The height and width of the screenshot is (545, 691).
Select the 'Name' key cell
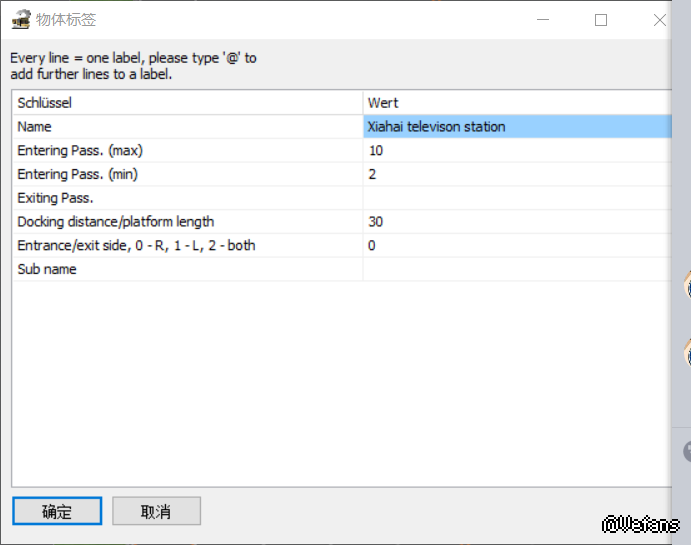tap(188, 127)
